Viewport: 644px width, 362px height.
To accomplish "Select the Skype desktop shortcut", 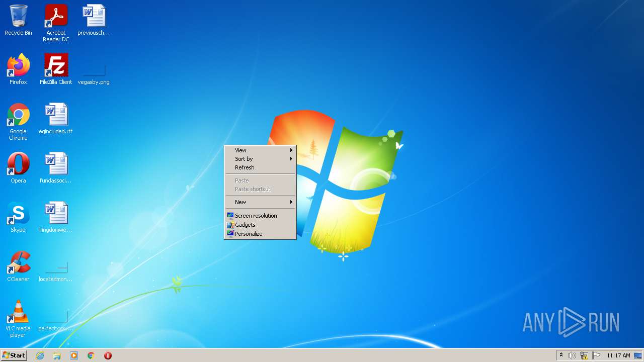I will 18,217.
